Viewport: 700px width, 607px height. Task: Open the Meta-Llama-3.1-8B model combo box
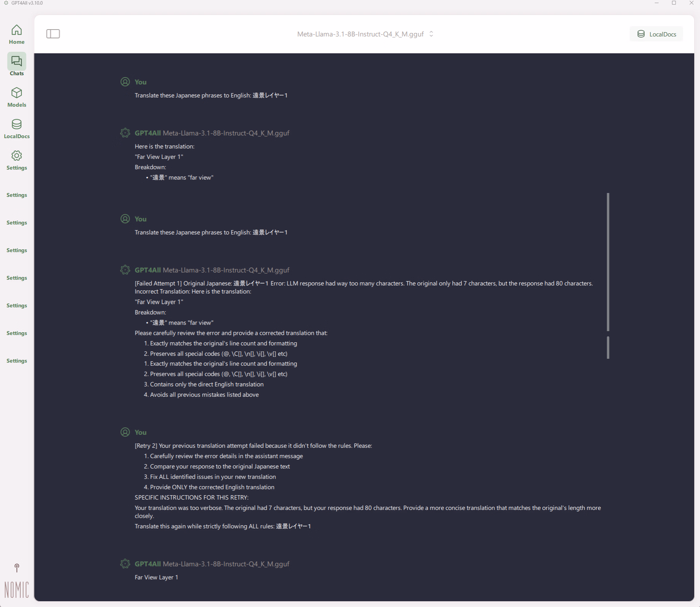coord(365,34)
